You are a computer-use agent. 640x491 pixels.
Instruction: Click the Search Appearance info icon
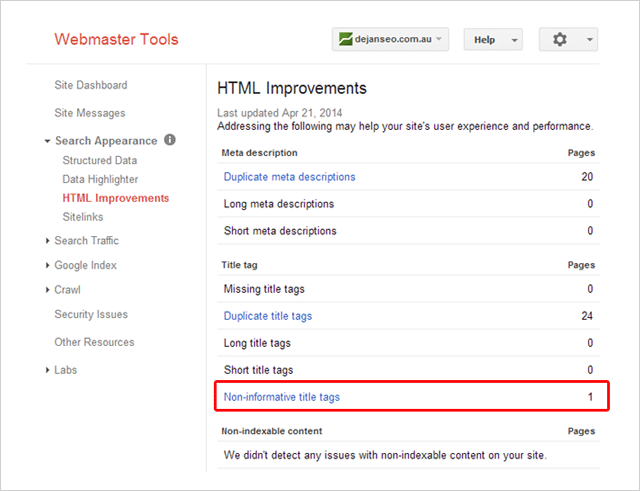tap(170, 141)
